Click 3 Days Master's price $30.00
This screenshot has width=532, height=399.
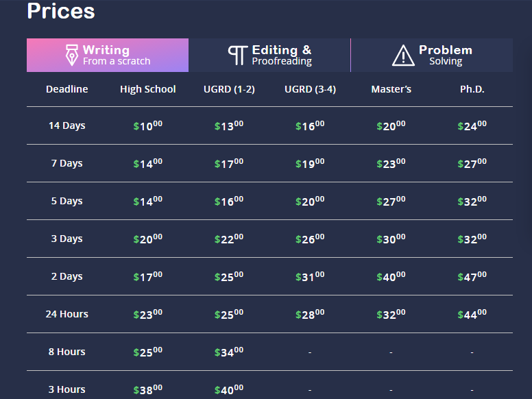[391, 239]
